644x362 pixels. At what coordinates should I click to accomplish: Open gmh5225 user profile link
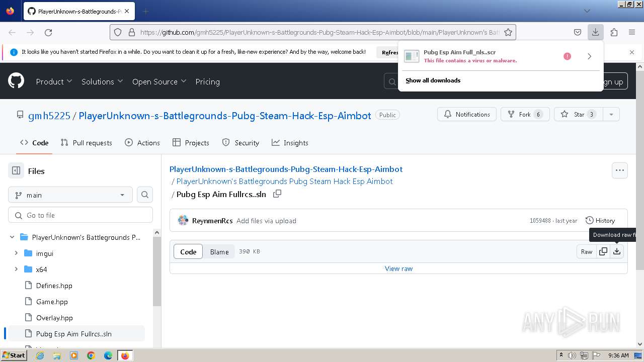point(49,116)
